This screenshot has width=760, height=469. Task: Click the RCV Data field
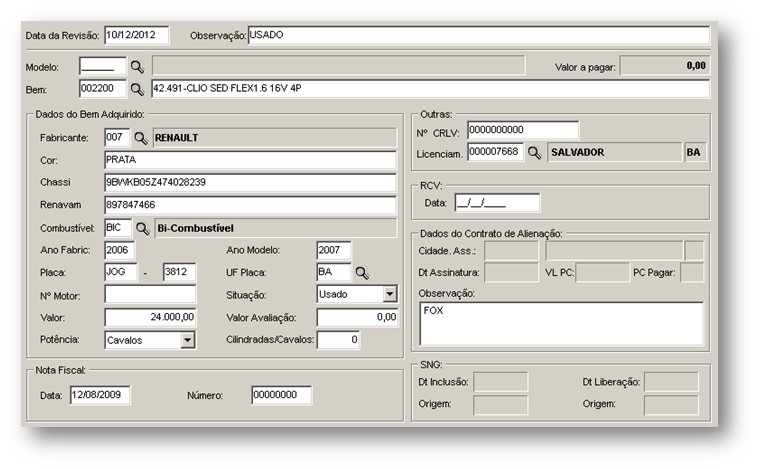click(497, 203)
